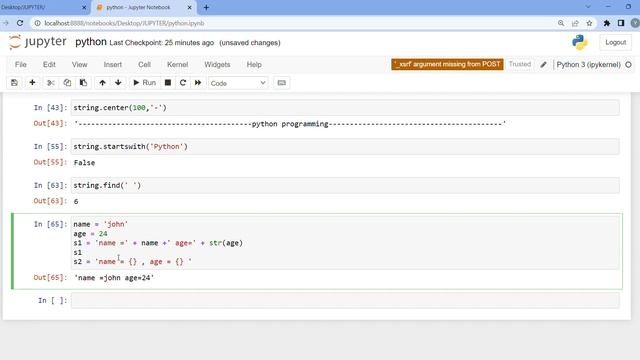Click the Last Checkpoint: 25 minutes ago text

tap(162, 43)
